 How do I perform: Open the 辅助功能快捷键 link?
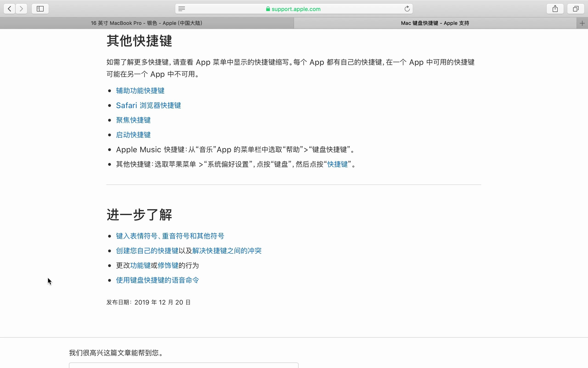140,91
